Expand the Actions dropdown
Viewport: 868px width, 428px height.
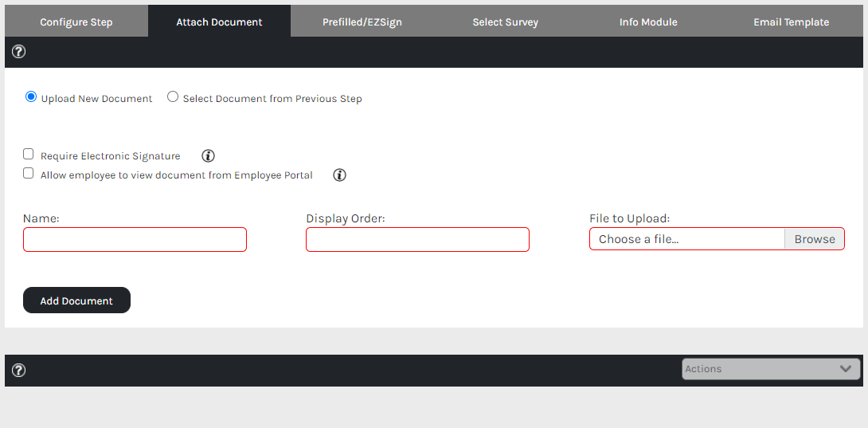(x=771, y=369)
